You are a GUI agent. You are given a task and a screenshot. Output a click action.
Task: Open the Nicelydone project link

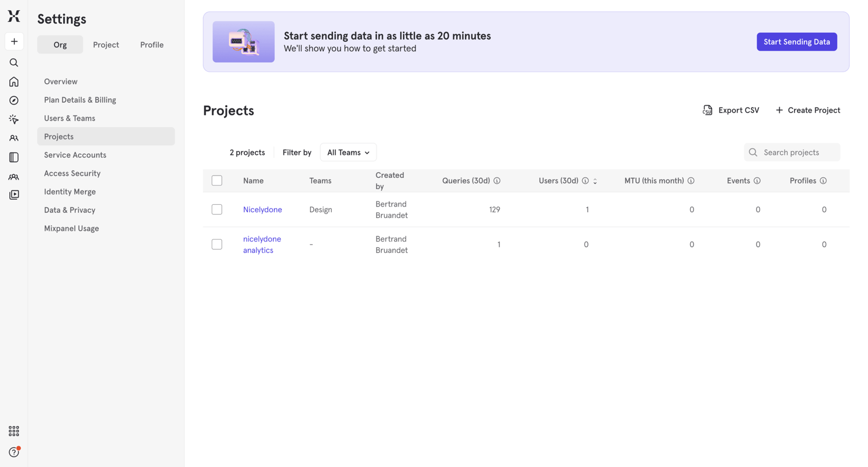click(x=262, y=209)
